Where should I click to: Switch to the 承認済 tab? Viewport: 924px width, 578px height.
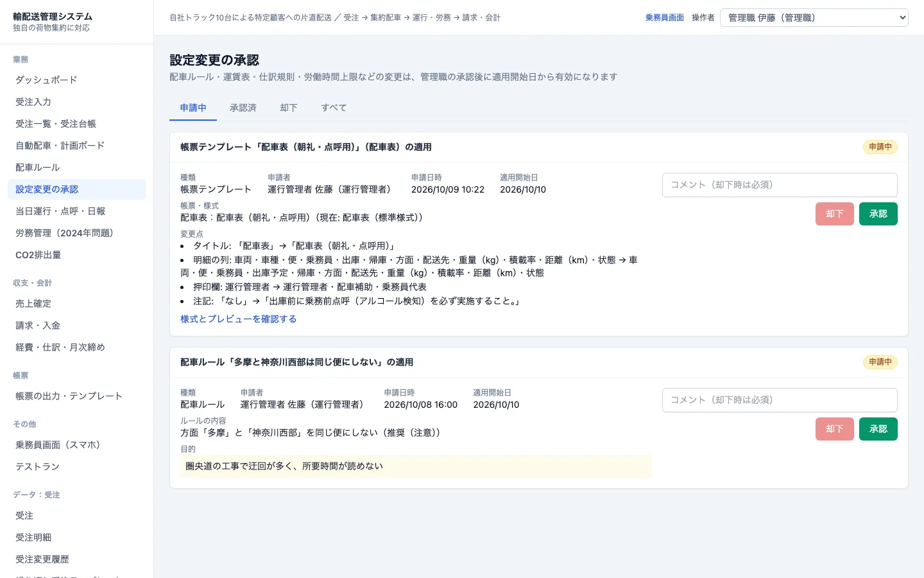point(243,108)
